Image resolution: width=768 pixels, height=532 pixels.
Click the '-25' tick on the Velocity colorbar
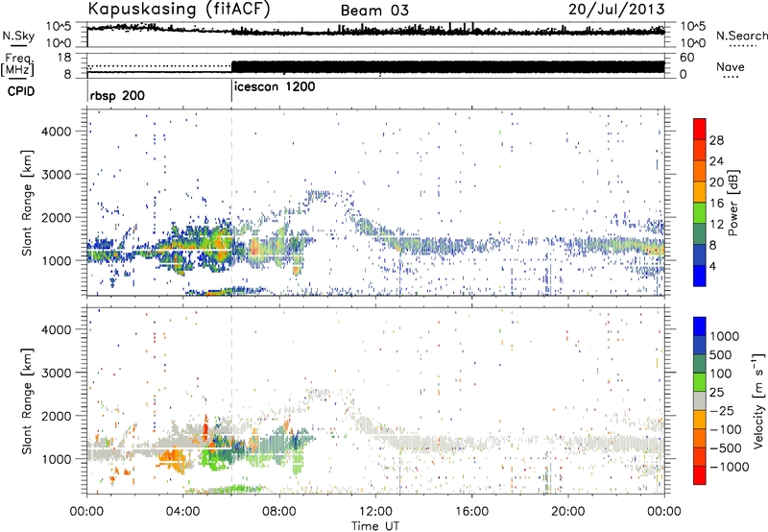tap(722, 411)
